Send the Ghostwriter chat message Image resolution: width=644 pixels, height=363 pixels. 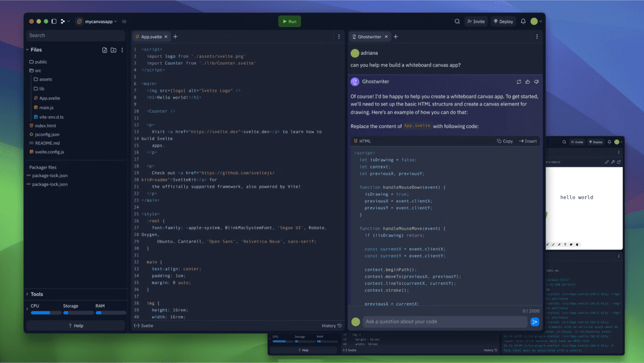click(x=535, y=322)
